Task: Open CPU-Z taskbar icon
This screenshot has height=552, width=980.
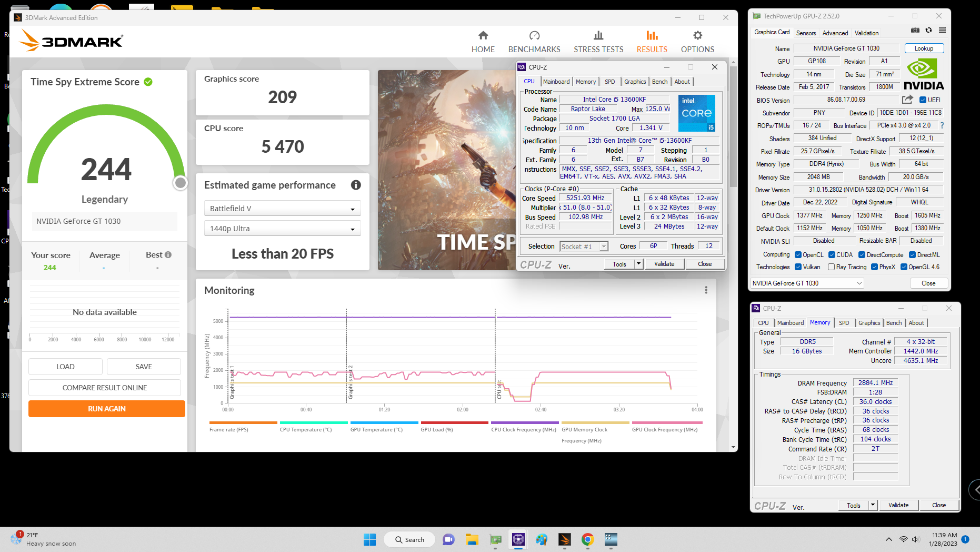Action: click(x=518, y=539)
